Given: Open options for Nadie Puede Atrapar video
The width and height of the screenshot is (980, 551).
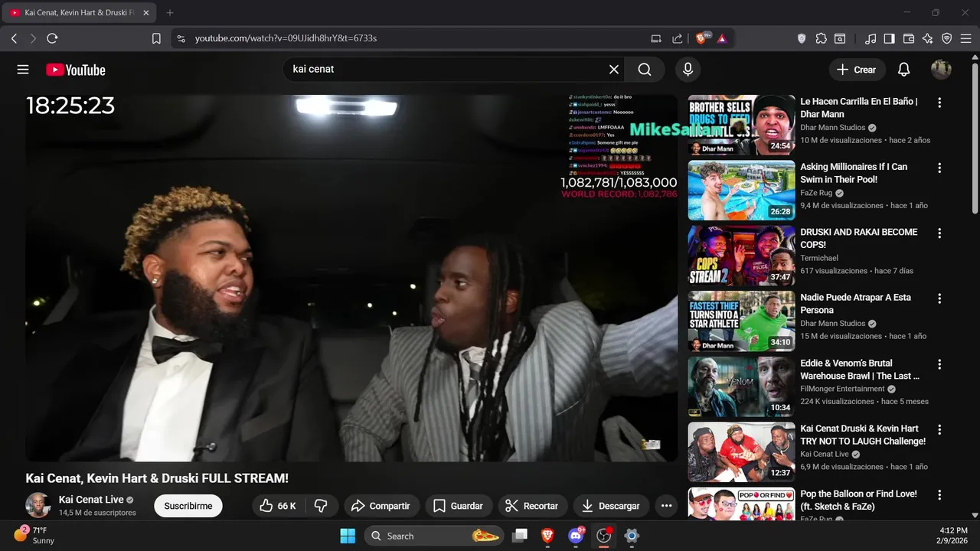Looking at the screenshot, I should (x=939, y=298).
